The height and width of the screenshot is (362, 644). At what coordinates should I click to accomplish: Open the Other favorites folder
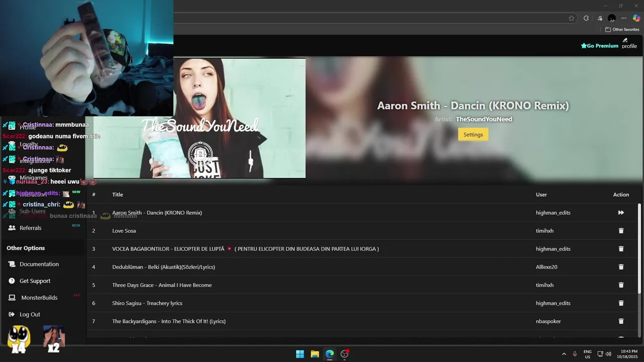point(622,30)
